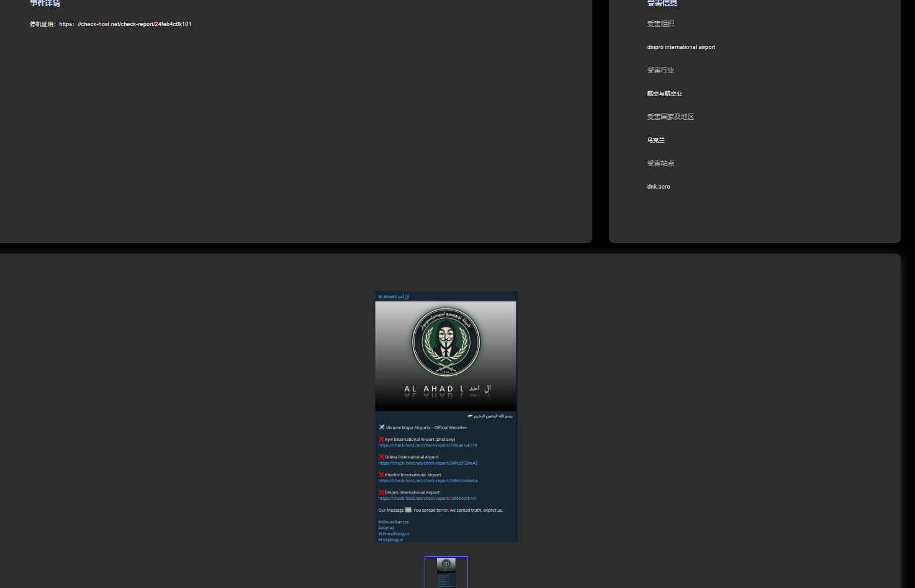The height and width of the screenshot is (588, 915).
Task: Click the '受害组织' label
Action: click(x=660, y=24)
